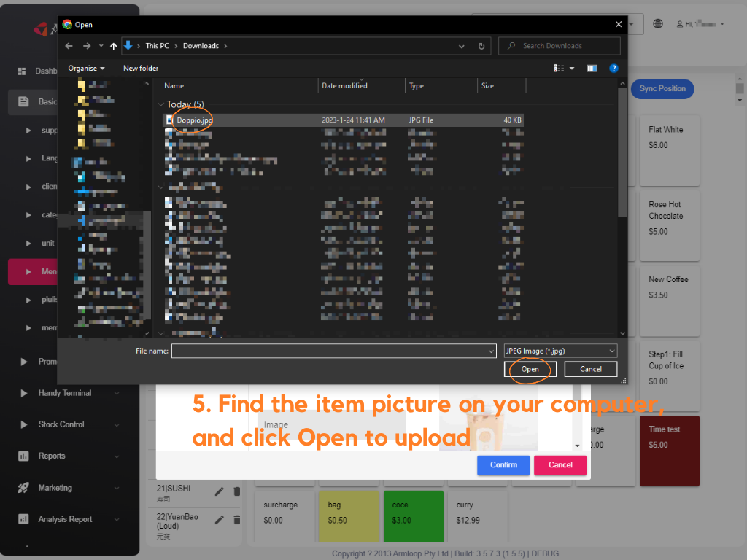Delete the YuanBao category with trash icon
The width and height of the screenshot is (747, 560).
(x=236, y=520)
